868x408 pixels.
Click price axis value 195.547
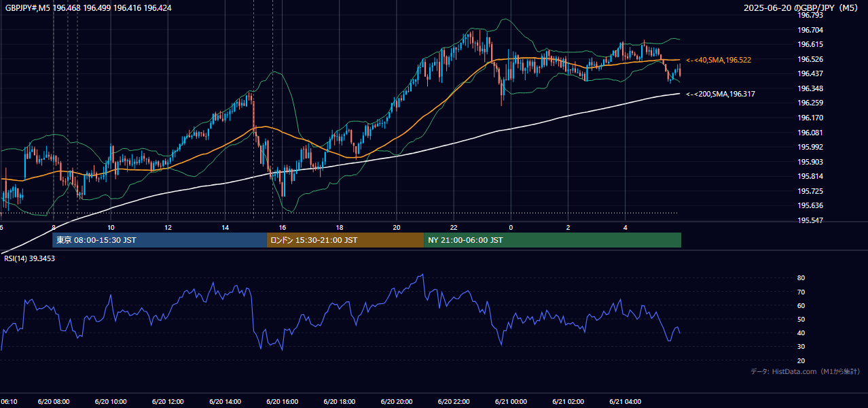pos(810,220)
